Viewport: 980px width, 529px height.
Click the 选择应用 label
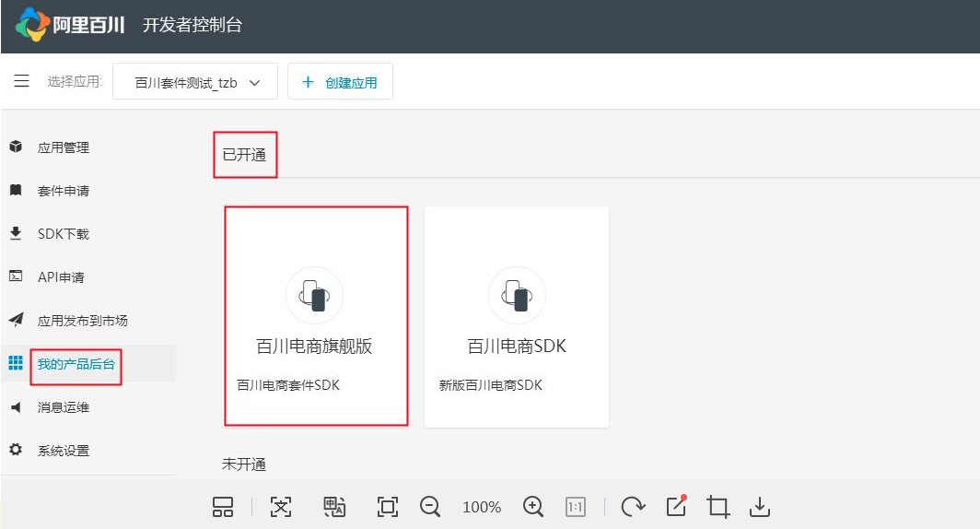pos(75,81)
